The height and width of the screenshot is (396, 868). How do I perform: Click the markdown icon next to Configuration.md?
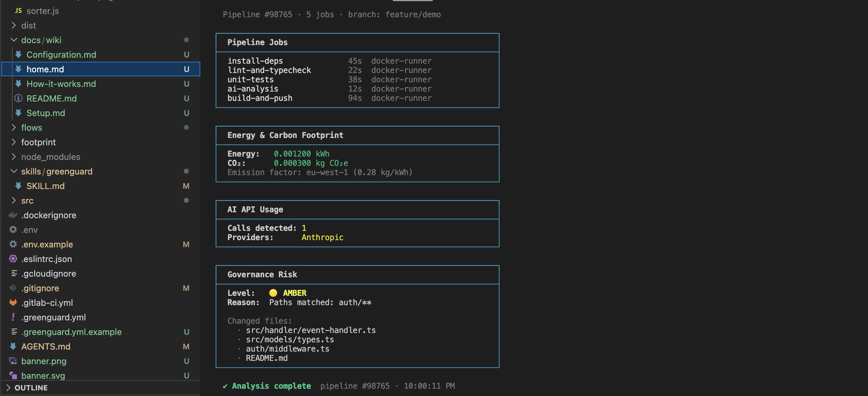point(19,54)
